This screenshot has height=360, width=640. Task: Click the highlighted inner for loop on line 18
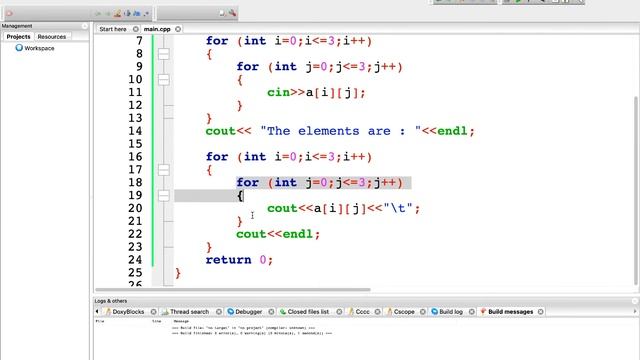320,182
